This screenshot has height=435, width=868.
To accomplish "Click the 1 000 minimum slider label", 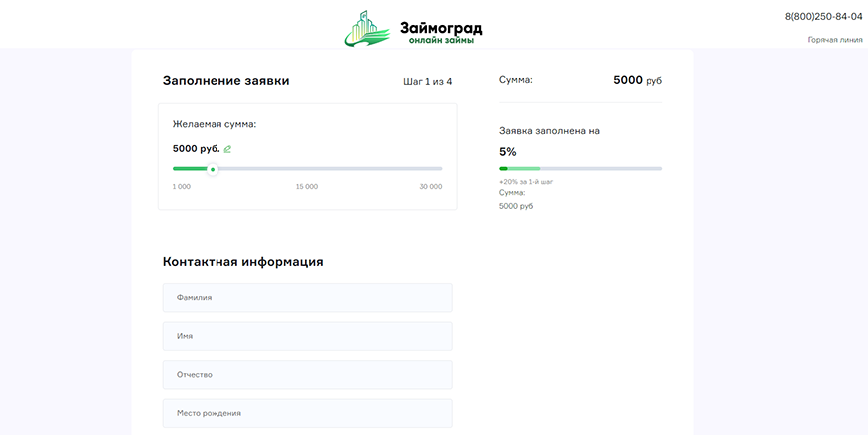I will pos(182,187).
